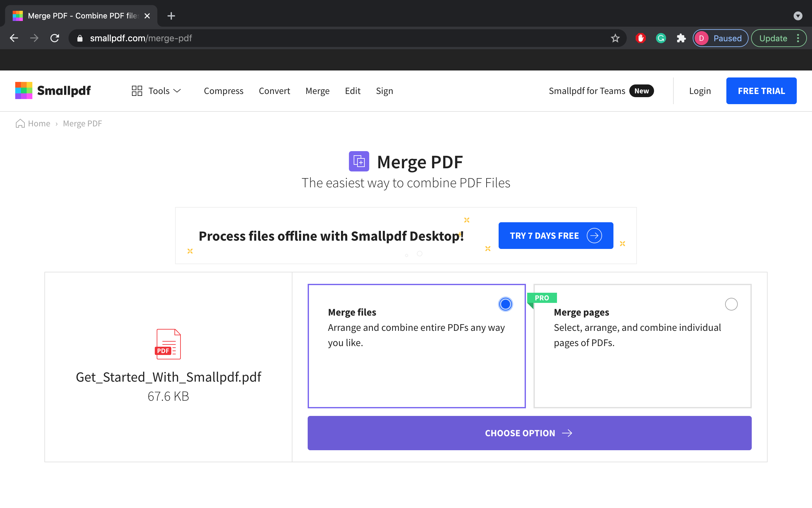The width and height of the screenshot is (812, 508).
Task: Reload the page with refresh icon
Action: (55, 38)
